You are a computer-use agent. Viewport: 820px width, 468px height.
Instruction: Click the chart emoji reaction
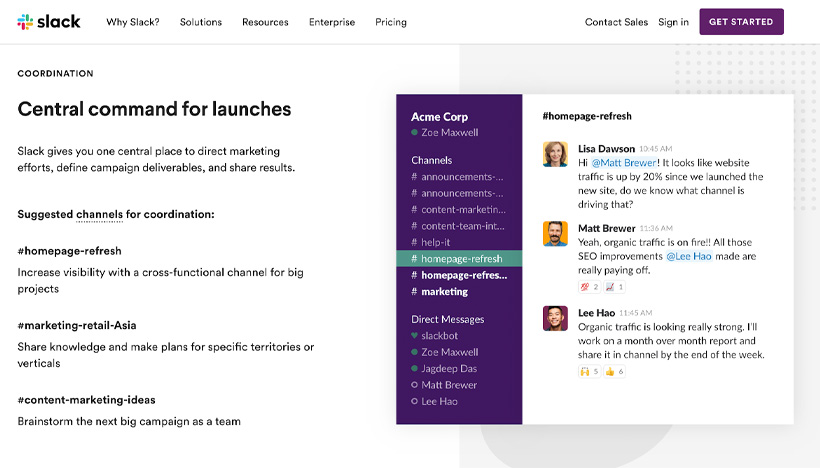click(x=614, y=287)
